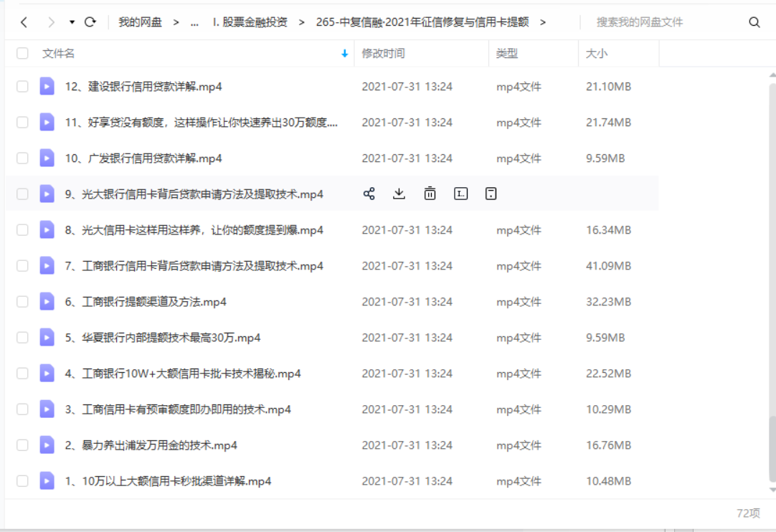Click video icon of 10、广发银行信用贷款详解.mp4
Viewport: 776px width, 532px height.
coord(47,158)
